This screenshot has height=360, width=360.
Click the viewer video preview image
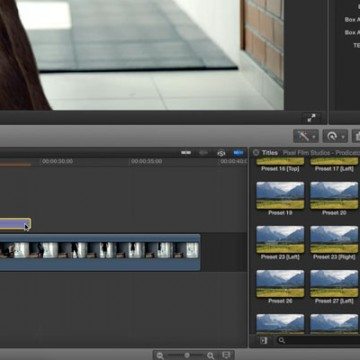142,55
